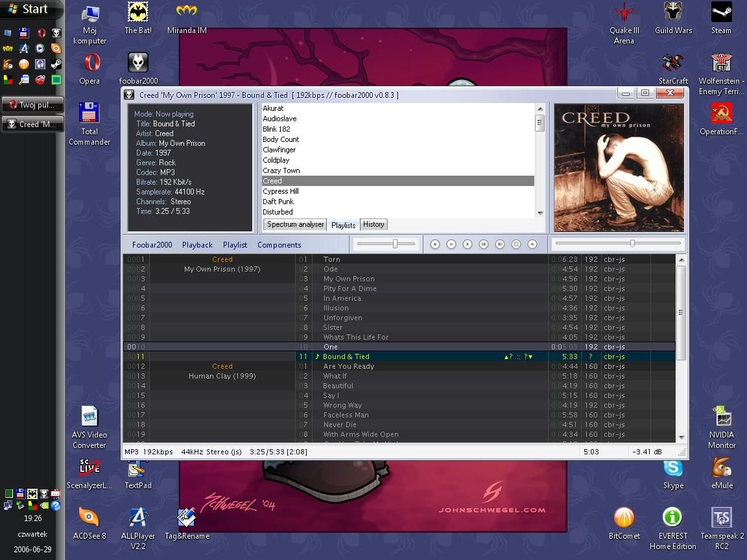The width and height of the screenshot is (747, 560).
Task: Open eMule desktop icon
Action: (722, 473)
